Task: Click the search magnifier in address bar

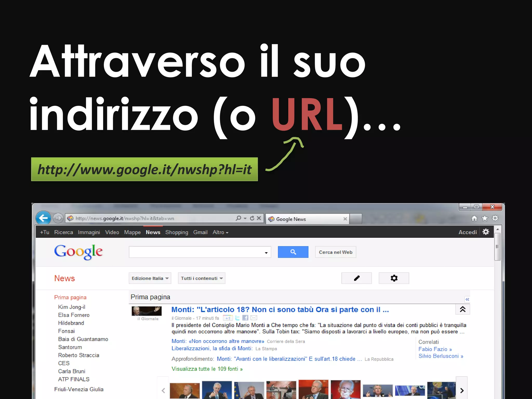Action: (238, 218)
